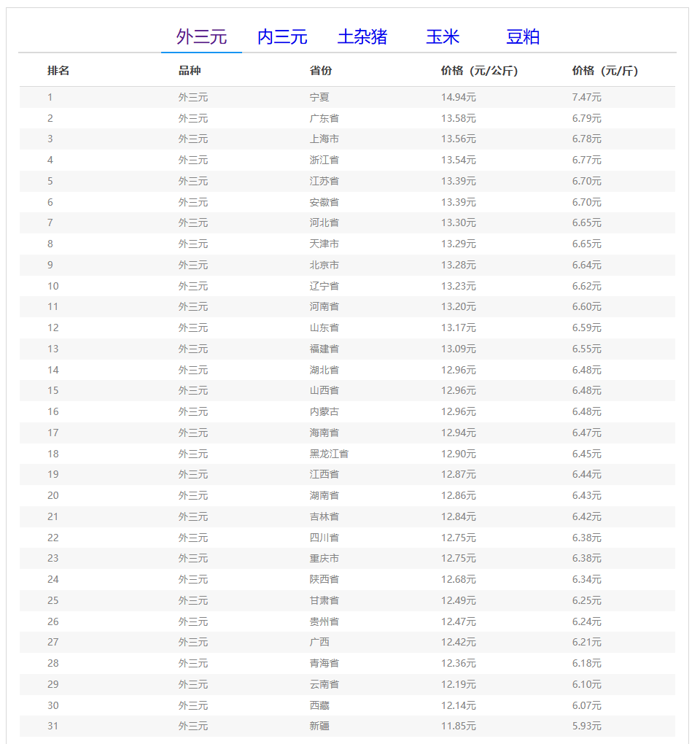Switch to the 玉米 tab
The width and height of the screenshot is (700, 744).
click(443, 36)
